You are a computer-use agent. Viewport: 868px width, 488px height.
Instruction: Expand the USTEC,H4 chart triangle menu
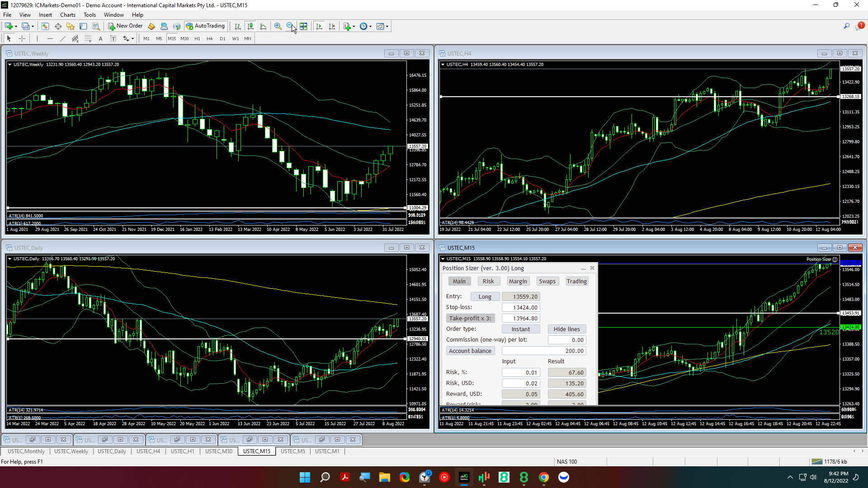click(x=443, y=65)
